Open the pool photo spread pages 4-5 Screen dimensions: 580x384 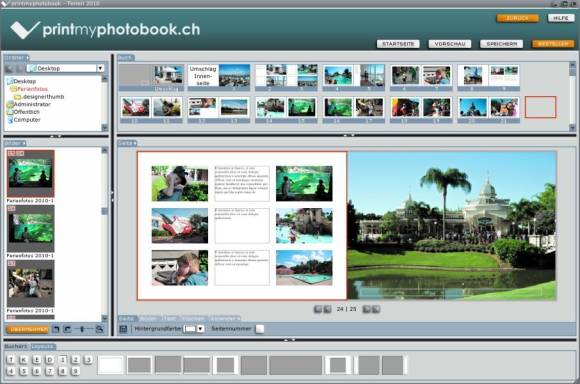pyautogui.click(x=354, y=78)
